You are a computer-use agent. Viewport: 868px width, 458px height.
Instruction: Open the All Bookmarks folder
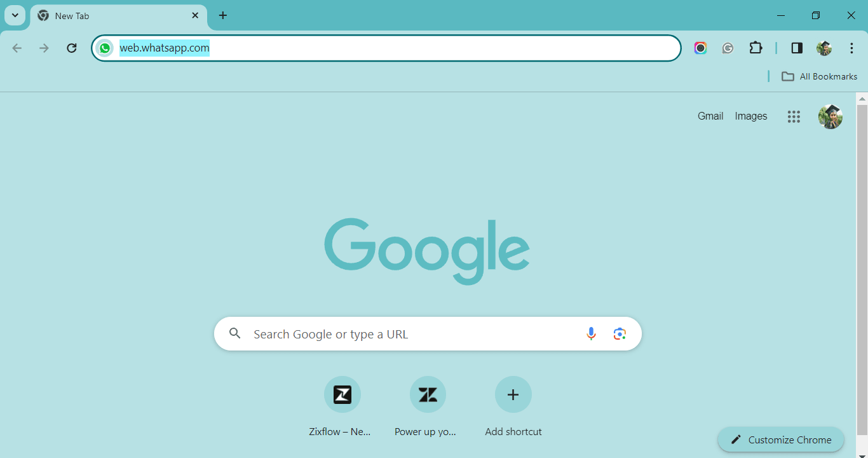819,76
